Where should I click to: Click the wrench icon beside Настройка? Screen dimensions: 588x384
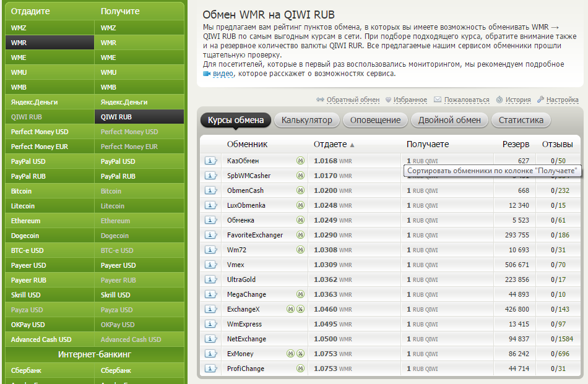540,100
